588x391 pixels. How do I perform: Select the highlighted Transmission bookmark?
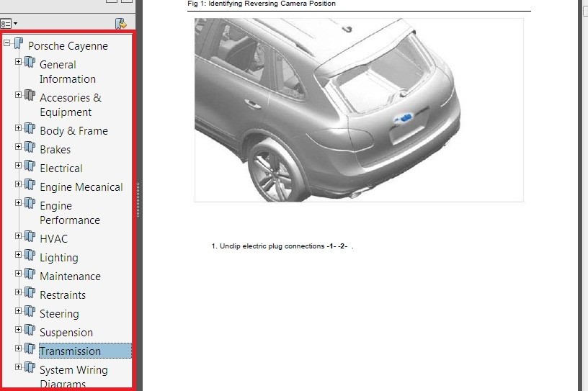[85, 351]
